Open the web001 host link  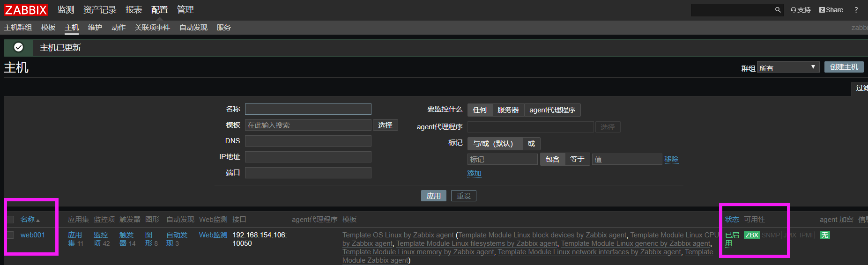tap(32, 235)
